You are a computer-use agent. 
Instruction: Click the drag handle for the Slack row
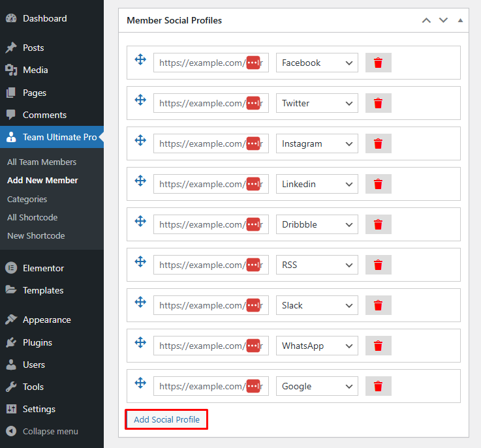[140, 303]
